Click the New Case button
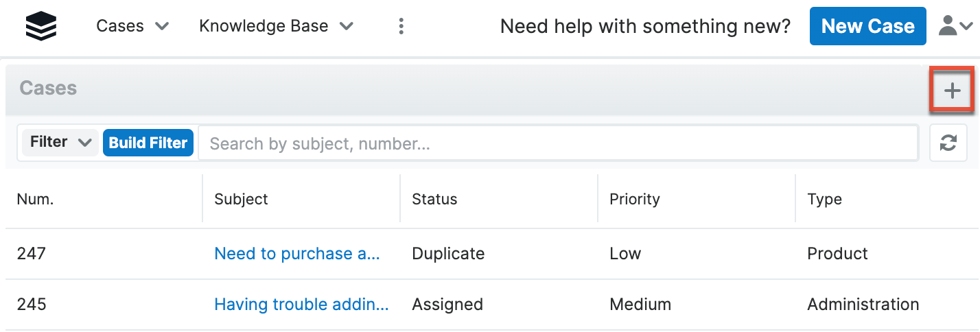The height and width of the screenshot is (332, 980). pos(867,27)
